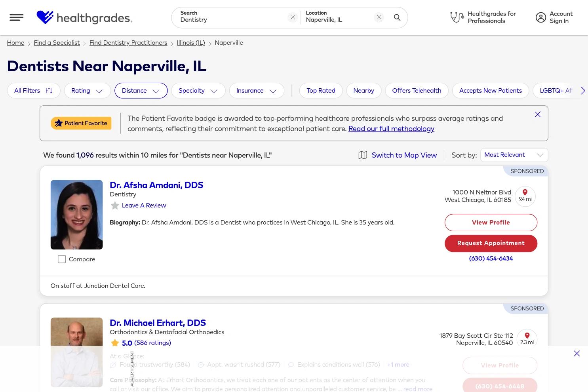Toggle the Offers Telehealth filter
The width and height of the screenshot is (588, 392).
pos(417,91)
